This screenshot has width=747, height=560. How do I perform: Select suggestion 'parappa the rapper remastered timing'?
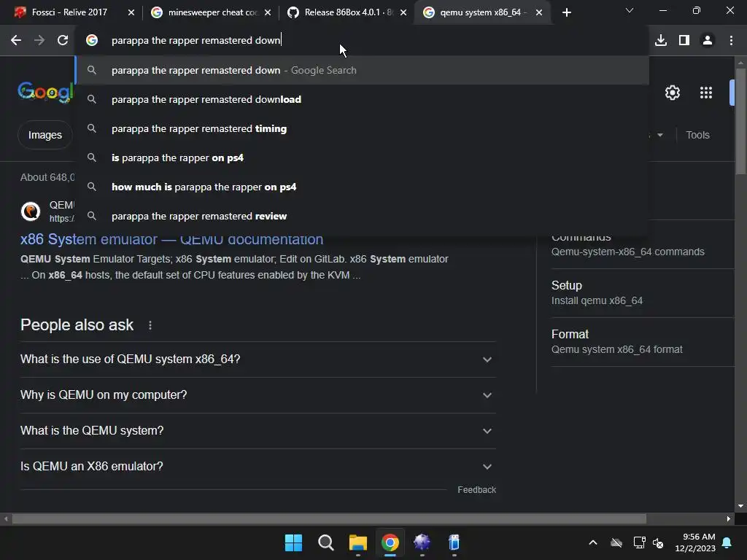(x=362, y=128)
